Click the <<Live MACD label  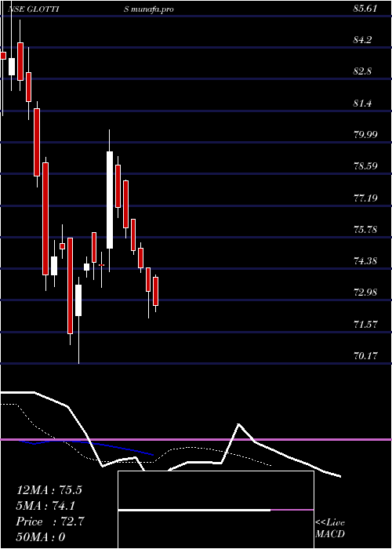(330, 529)
